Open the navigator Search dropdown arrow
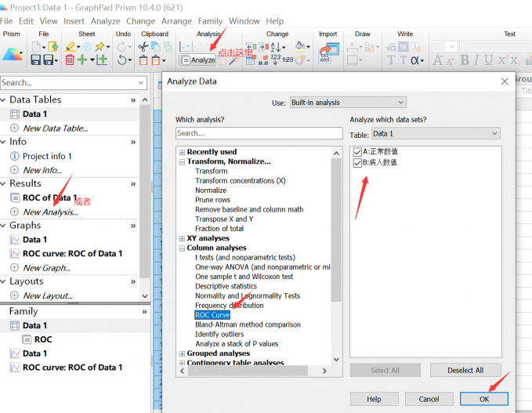 click(x=141, y=82)
